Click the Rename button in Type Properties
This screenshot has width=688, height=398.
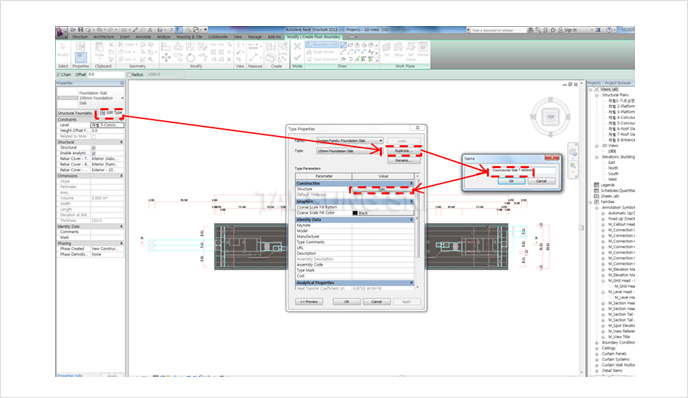pyautogui.click(x=403, y=161)
